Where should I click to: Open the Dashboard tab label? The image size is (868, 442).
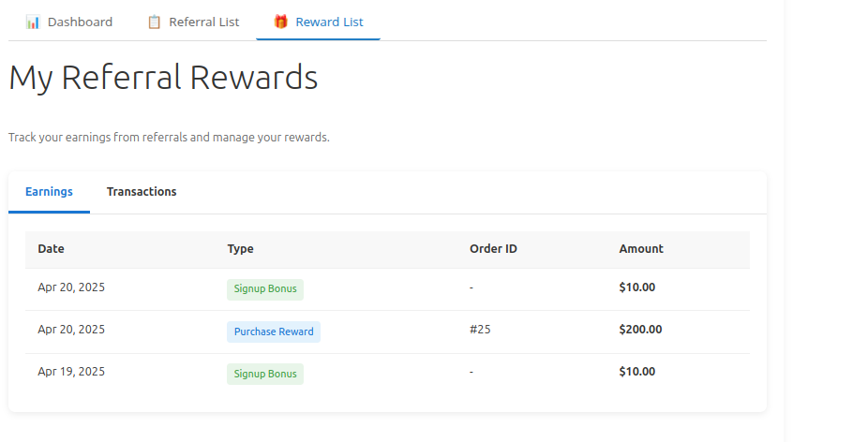(80, 22)
